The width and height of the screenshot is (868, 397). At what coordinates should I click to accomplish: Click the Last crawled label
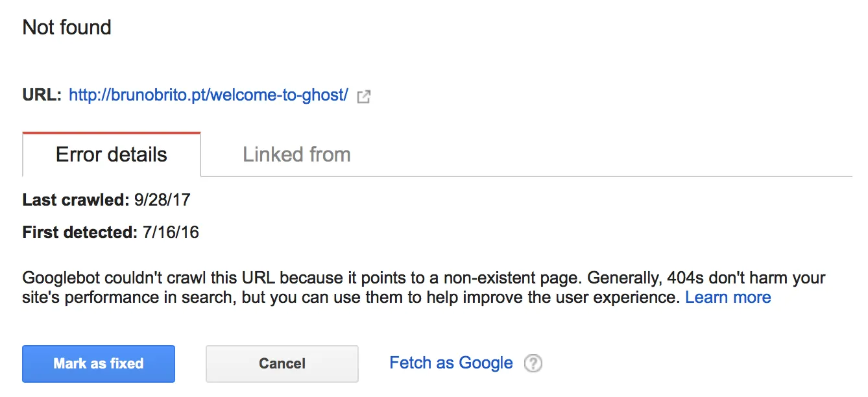tap(77, 200)
